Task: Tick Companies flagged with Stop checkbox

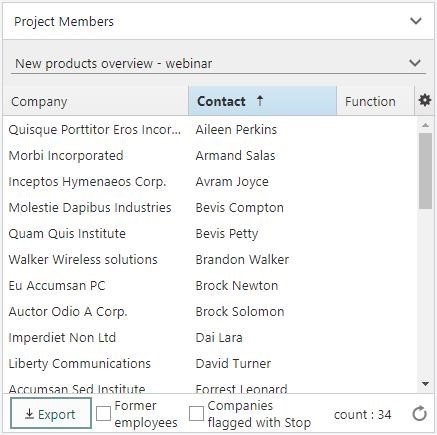Action: coord(196,414)
